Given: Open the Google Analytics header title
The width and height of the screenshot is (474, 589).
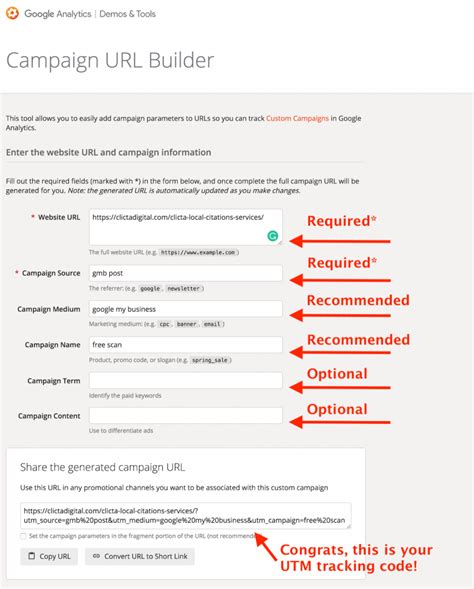Looking at the screenshot, I should coord(58,14).
